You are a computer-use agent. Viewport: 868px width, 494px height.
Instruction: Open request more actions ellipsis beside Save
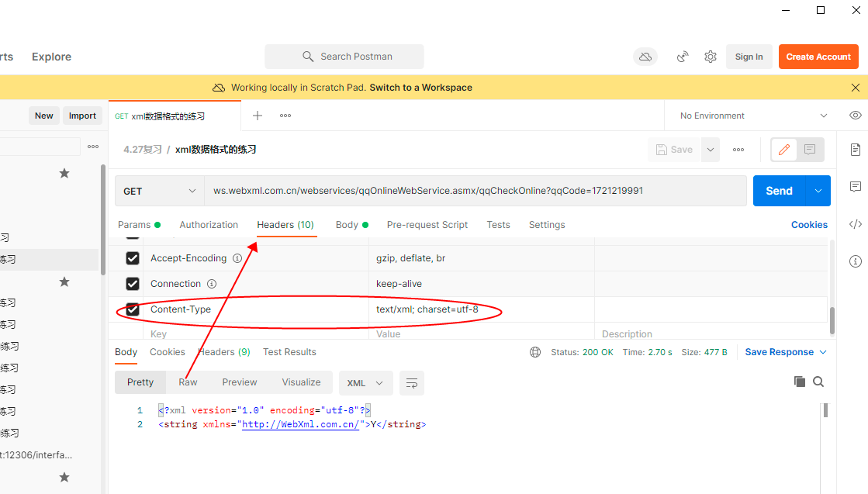738,150
